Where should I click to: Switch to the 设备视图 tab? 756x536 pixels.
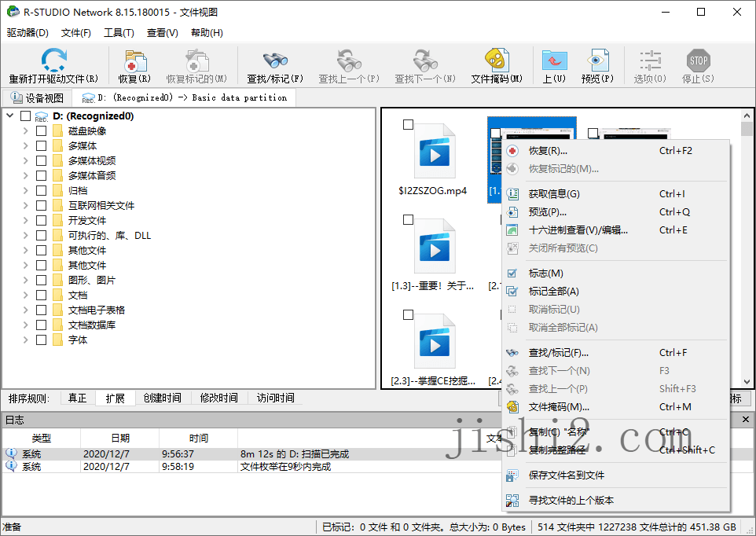pos(38,98)
